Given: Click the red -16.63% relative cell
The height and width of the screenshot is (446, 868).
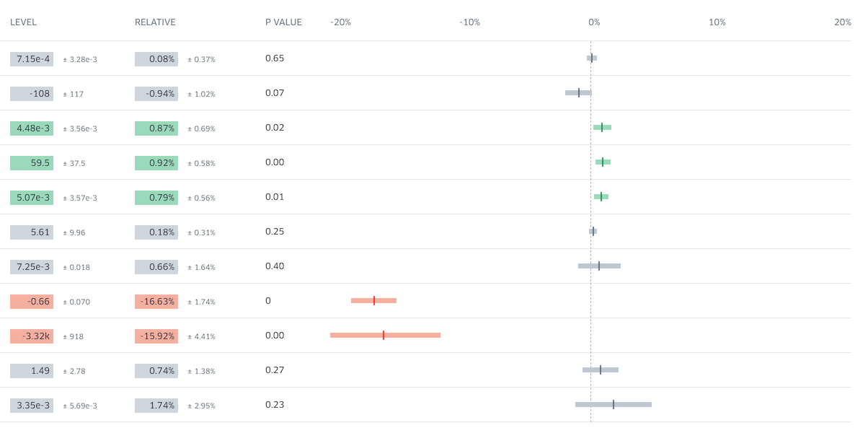Looking at the screenshot, I should [156, 302].
